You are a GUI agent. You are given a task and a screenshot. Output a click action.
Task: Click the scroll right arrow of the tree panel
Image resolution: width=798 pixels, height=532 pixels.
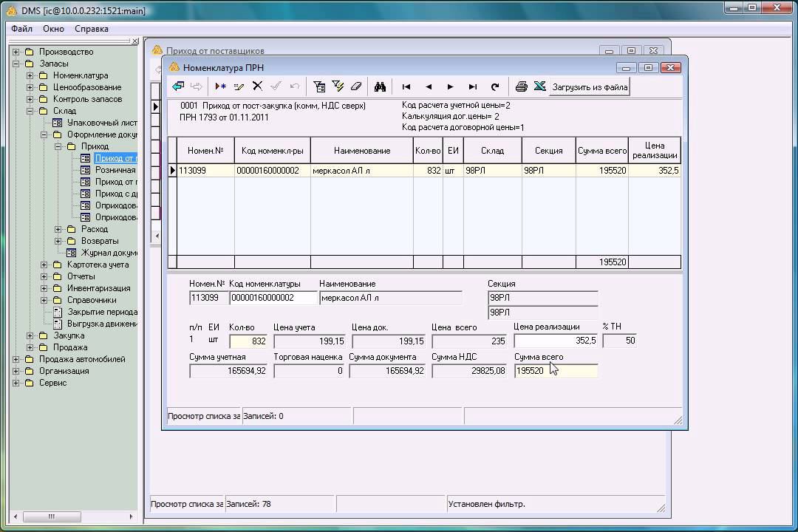click(x=132, y=516)
